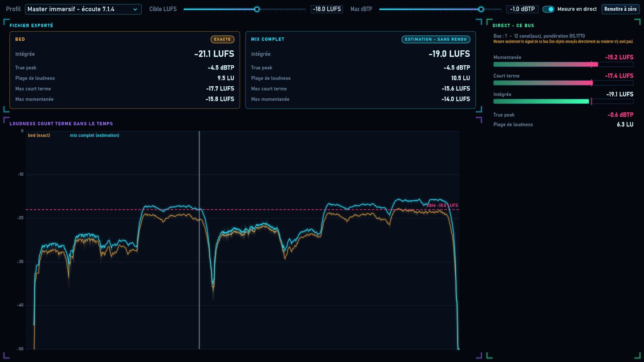Viewport: 644px width, 362px height.
Task: Select the BED loudness range 9.5 LU
Action: [226, 78]
